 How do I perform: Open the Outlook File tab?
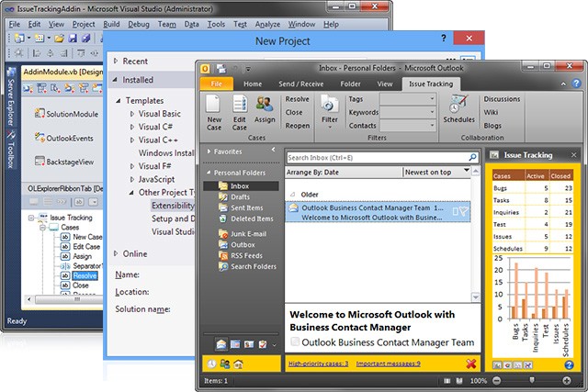(217, 84)
